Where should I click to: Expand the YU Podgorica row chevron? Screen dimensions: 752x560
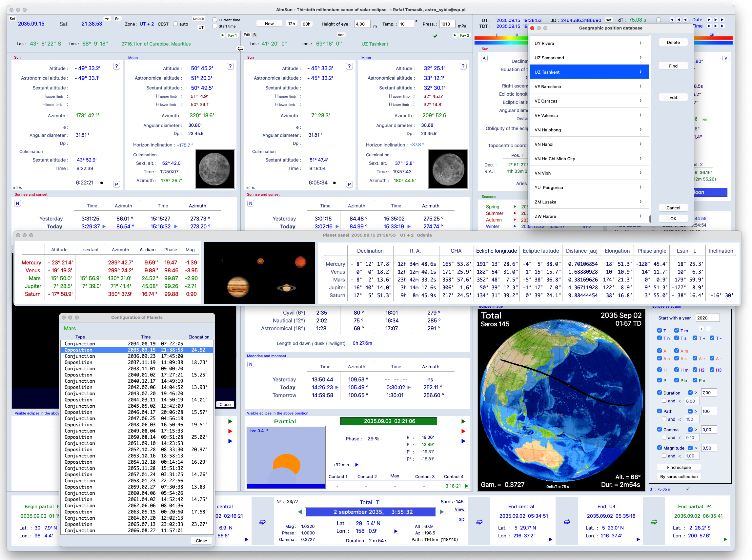[x=640, y=187]
